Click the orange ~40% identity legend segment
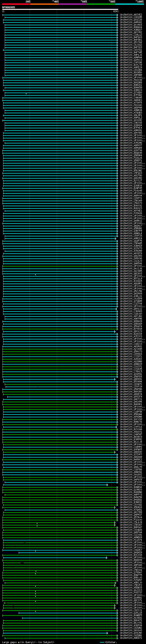146x644 pixels. coord(45,4)
